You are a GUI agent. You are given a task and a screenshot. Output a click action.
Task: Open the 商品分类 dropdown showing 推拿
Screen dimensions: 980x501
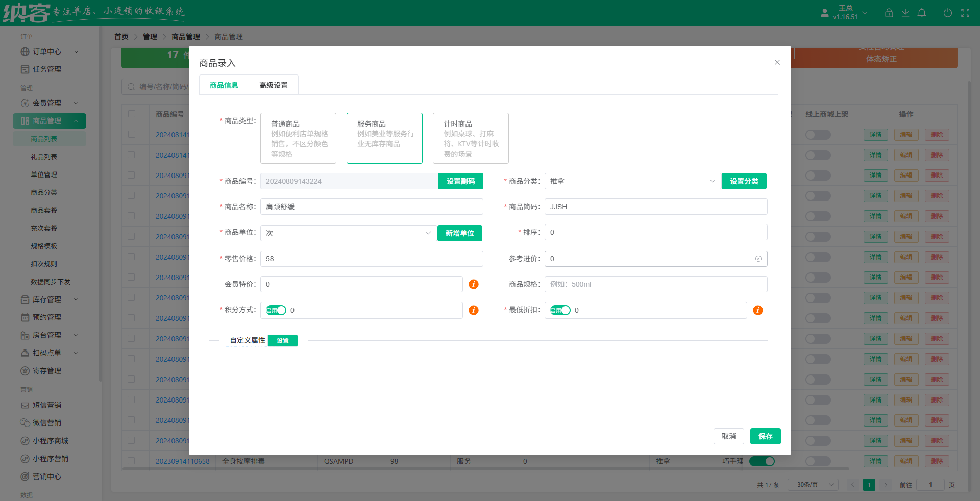click(632, 181)
